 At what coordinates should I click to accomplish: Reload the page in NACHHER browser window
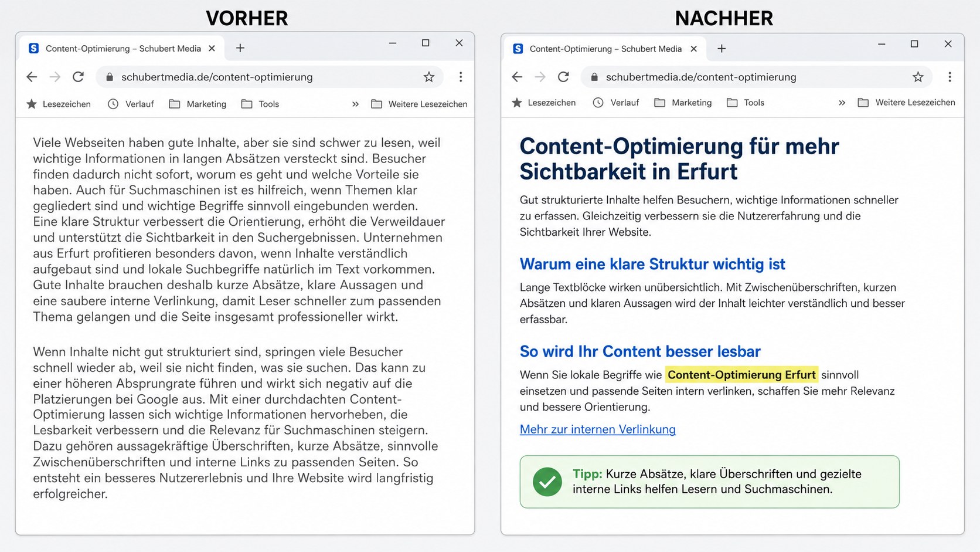563,77
